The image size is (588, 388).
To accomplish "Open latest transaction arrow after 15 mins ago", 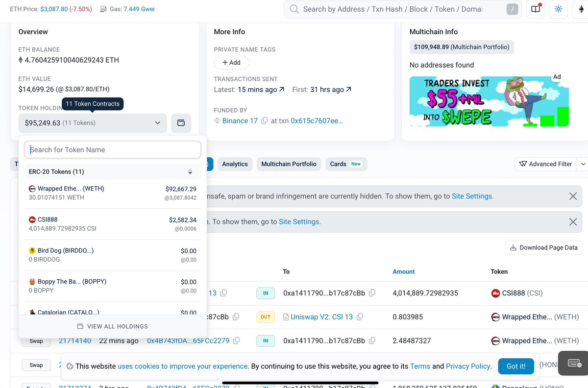I will (x=281, y=90).
